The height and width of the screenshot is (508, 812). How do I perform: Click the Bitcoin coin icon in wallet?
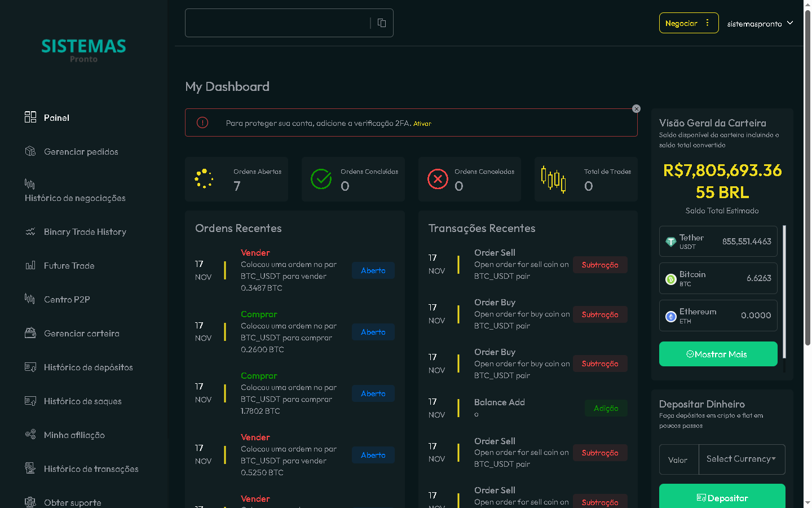pos(670,279)
